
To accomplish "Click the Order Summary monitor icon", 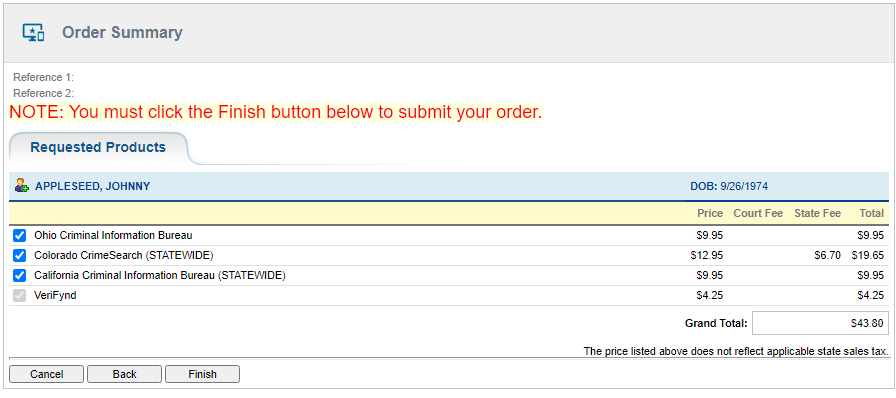I will tap(33, 33).
